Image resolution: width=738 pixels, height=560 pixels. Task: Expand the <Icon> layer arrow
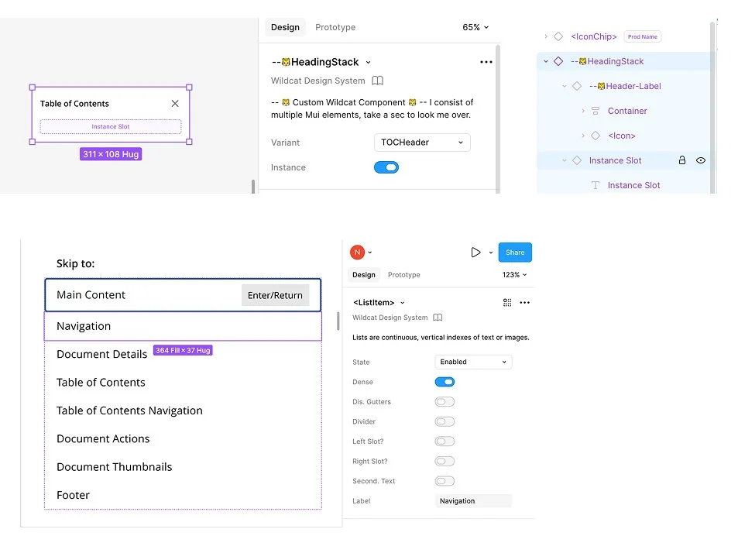pos(583,136)
